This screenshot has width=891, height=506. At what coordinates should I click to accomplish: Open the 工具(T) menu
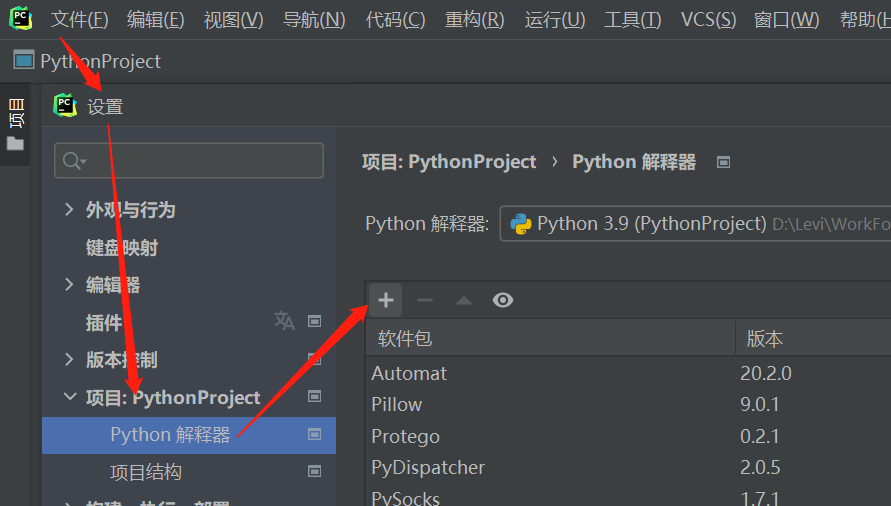point(632,20)
